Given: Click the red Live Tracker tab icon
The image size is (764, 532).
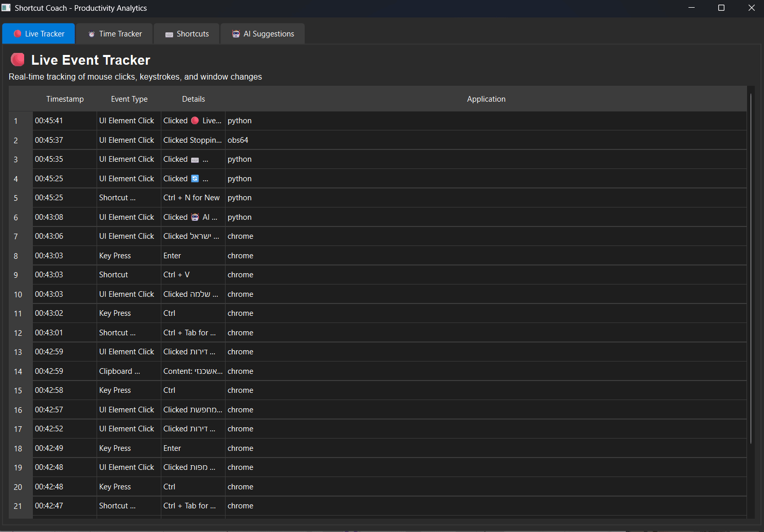Looking at the screenshot, I should [x=17, y=34].
